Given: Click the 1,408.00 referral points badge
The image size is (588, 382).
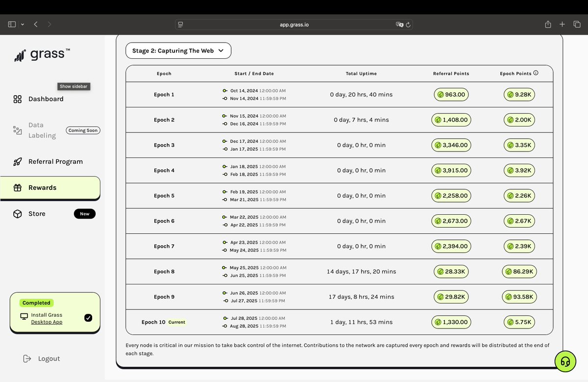Looking at the screenshot, I should coord(451,120).
